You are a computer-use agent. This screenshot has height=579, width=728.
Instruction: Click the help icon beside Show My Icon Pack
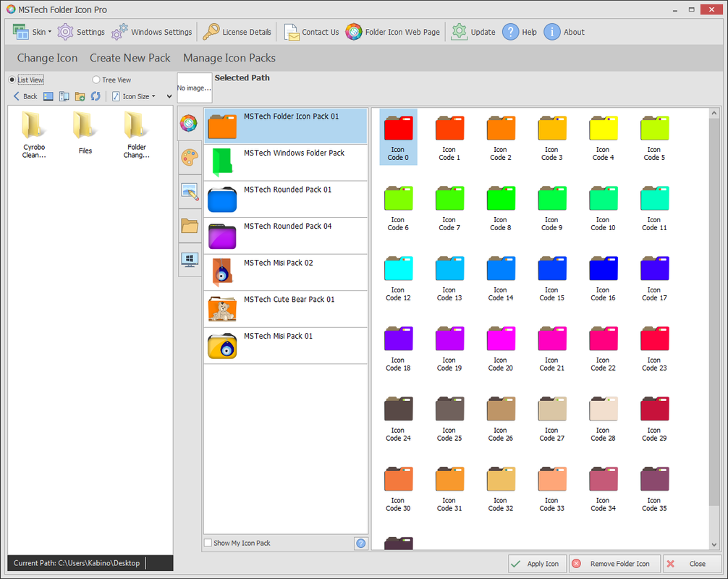(361, 544)
